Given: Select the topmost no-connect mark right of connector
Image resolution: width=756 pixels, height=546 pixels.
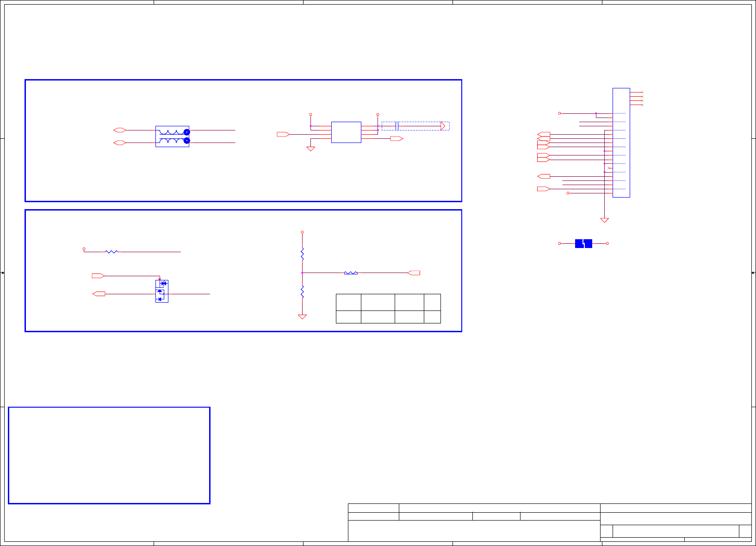Looking at the screenshot, I should tap(642, 93).
